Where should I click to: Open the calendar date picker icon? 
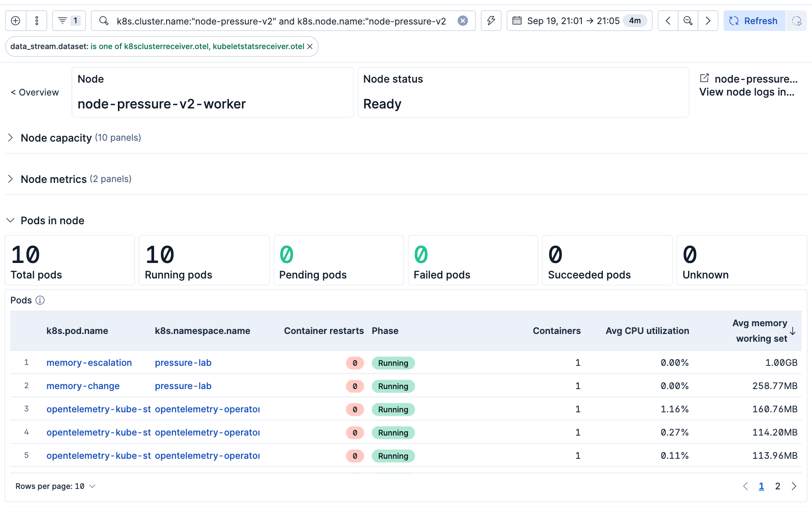coord(517,21)
